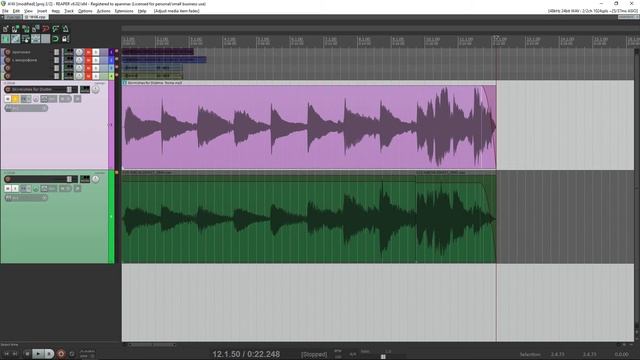Toggle item grouping toolbar icon

(x=16, y=39)
